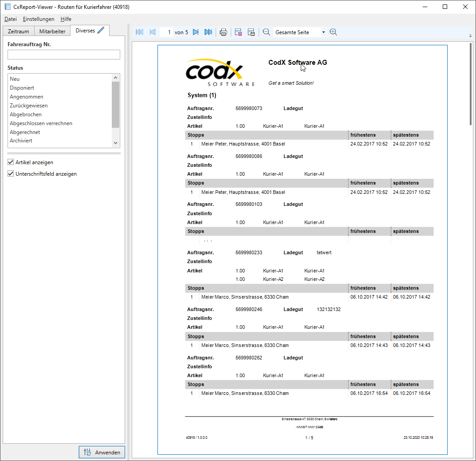The width and height of the screenshot is (476, 461).
Task: Switch to the Zeitraum tab
Action: coord(19,31)
